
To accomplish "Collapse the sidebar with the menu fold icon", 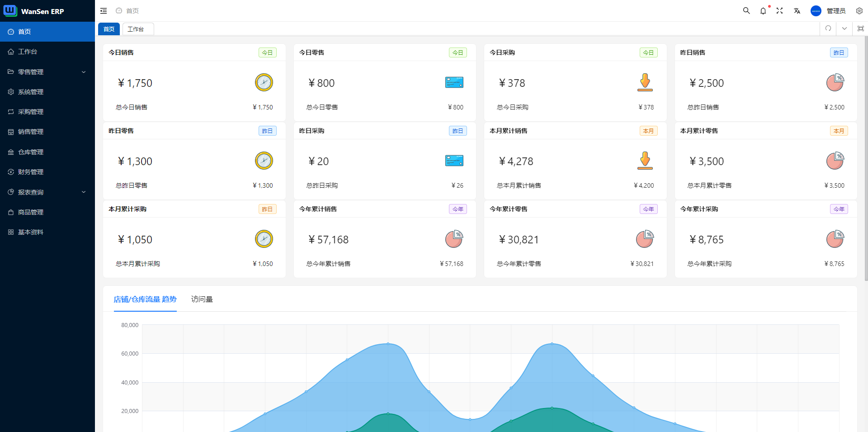I will click(x=104, y=11).
